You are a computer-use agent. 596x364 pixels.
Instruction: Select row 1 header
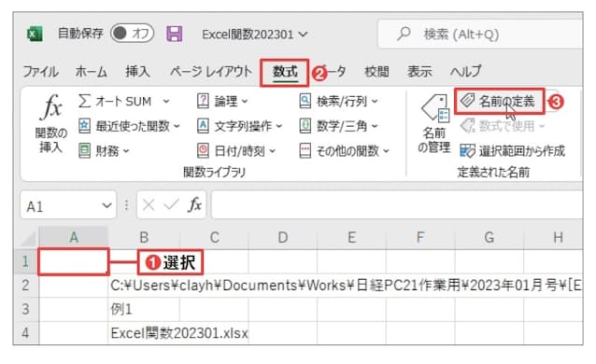pos(26,261)
